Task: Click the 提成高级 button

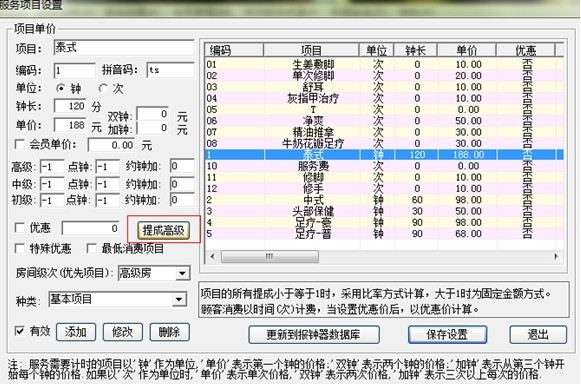Action: (x=163, y=230)
